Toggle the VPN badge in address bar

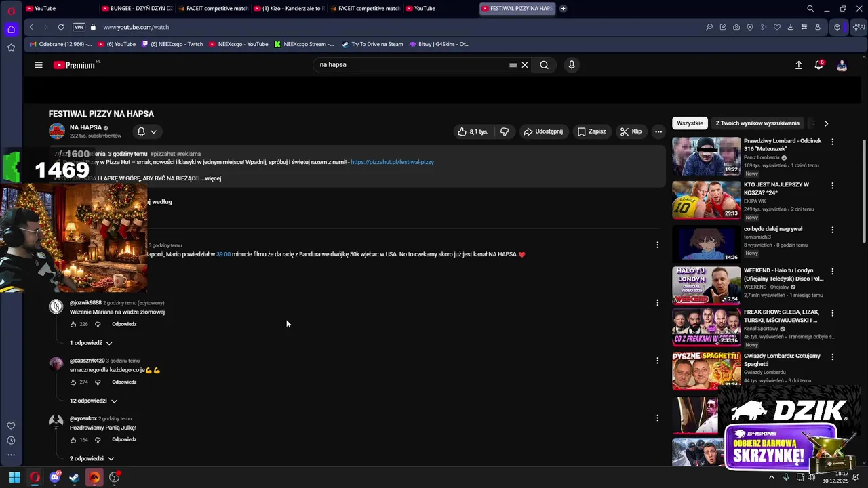click(x=79, y=27)
